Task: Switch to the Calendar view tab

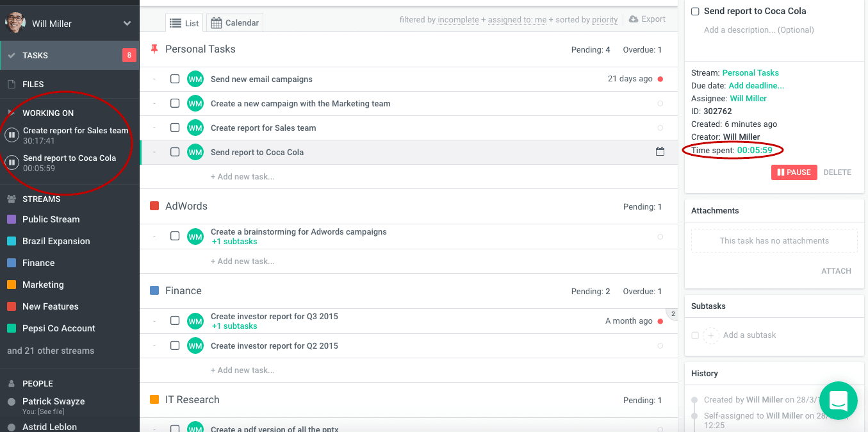Action: 234,23
